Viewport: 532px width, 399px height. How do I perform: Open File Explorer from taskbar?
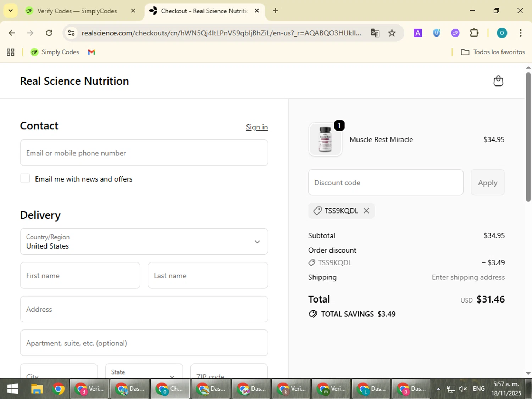coord(37,389)
